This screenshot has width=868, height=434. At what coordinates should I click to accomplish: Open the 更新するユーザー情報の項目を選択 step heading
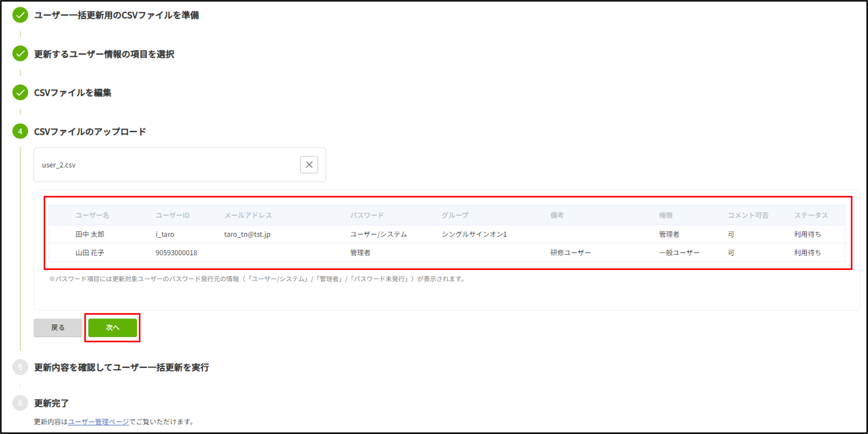(x=104, y=54)
